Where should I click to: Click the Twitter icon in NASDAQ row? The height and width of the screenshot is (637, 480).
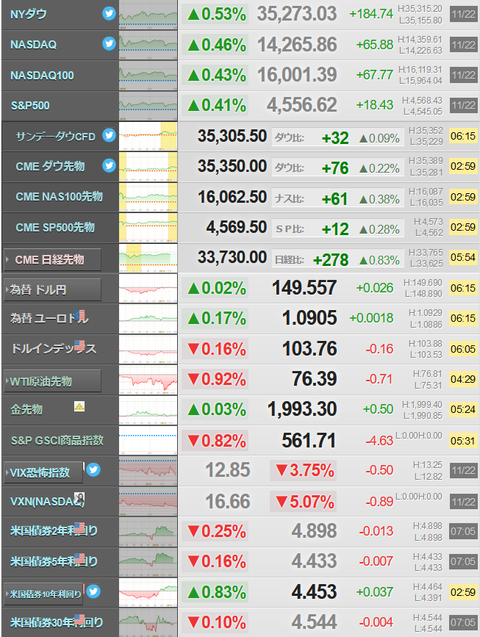click(x=109, y=43)
